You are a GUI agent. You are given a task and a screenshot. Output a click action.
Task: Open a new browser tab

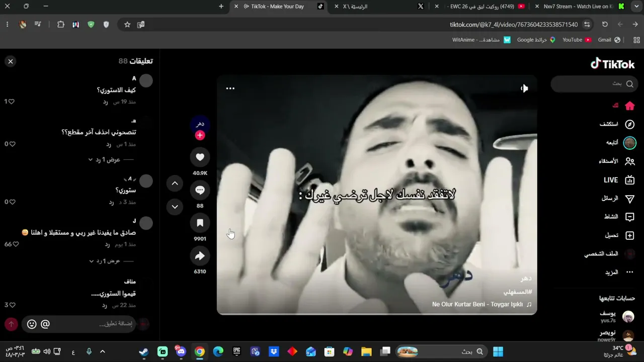(x=221, y=7)
